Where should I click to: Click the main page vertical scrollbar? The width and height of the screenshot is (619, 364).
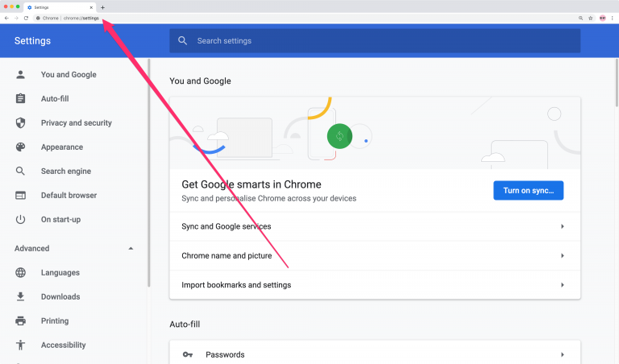click(617, 83)
